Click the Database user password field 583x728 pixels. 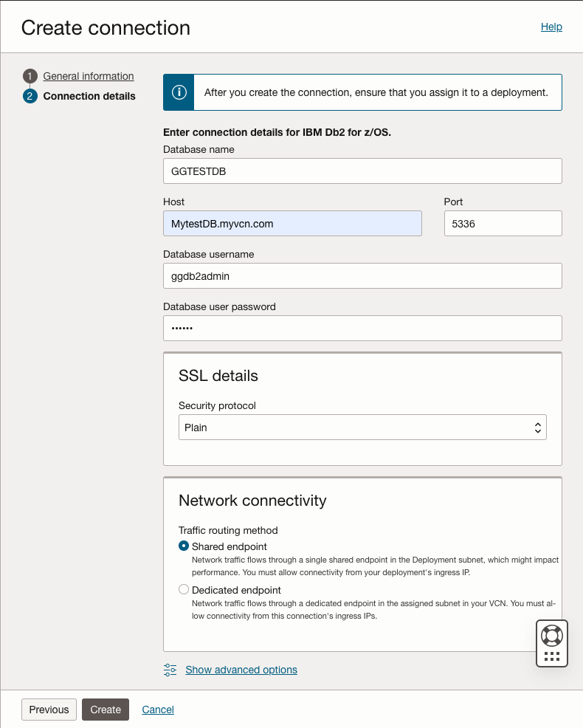point(362,328)
